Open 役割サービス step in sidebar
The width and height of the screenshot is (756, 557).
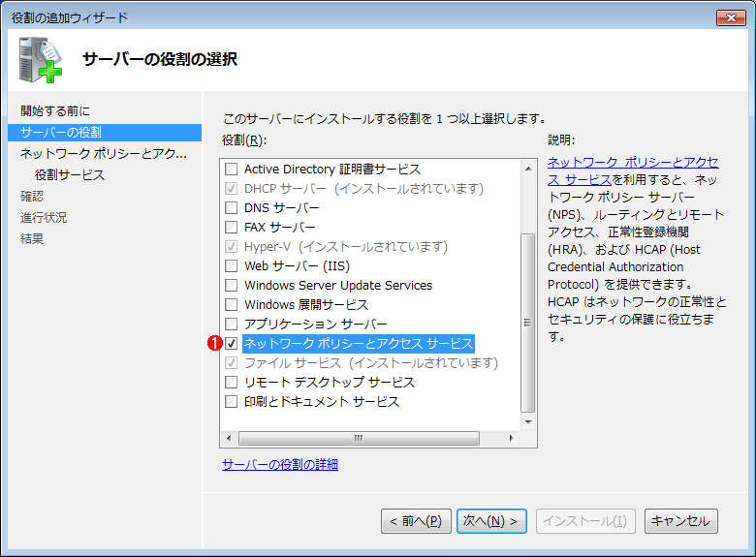(x=70, y=175)
